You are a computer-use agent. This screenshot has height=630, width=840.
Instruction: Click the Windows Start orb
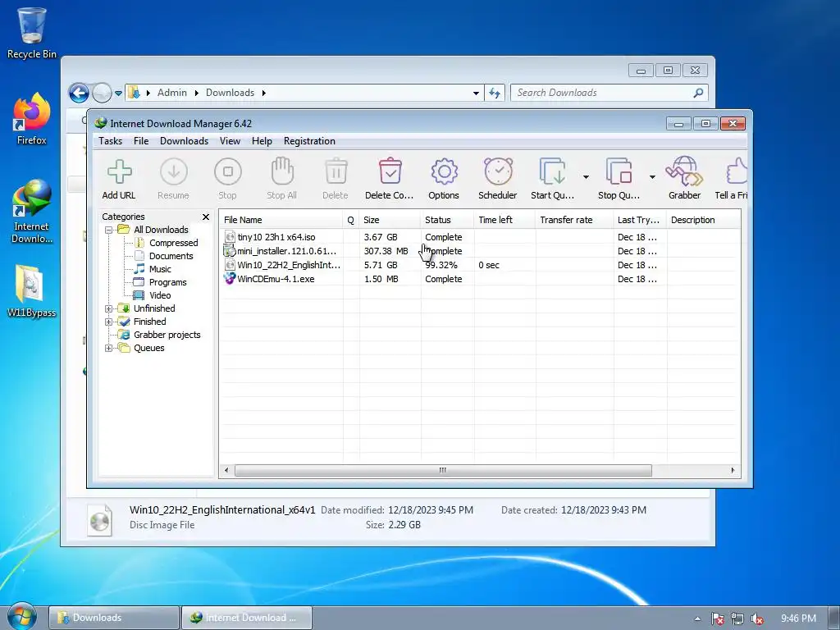(22, 617)
